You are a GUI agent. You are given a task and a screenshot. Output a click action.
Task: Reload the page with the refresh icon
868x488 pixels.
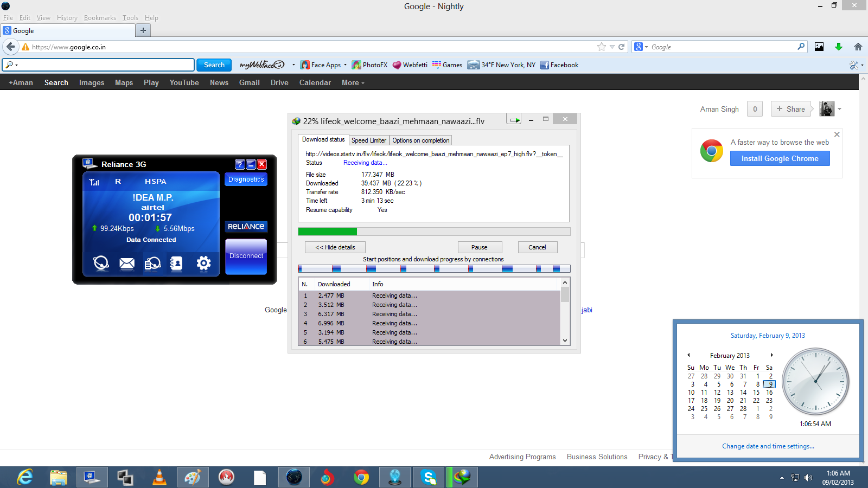pos(622,47)
